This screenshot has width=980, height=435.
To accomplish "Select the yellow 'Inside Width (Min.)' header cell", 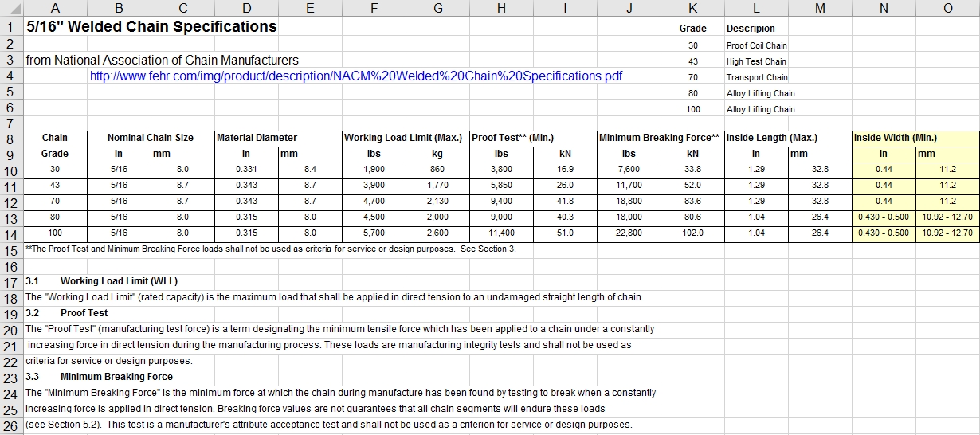I will 896,138.
